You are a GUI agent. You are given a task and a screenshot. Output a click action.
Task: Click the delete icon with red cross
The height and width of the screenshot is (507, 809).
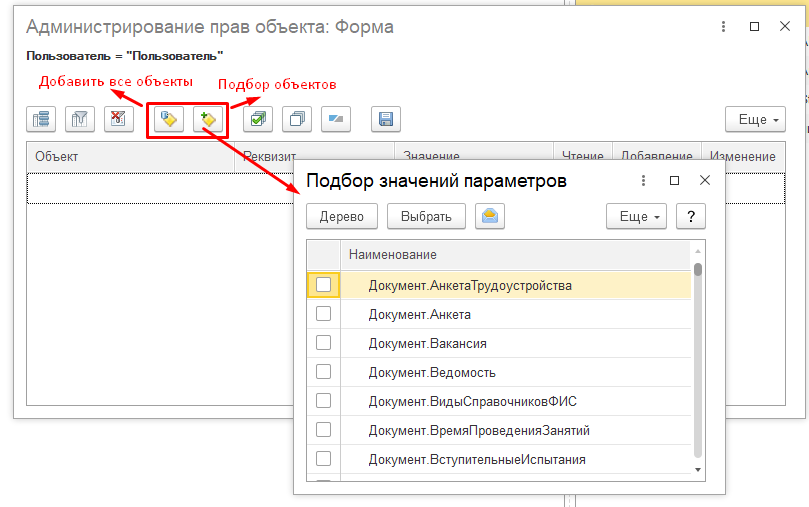[x=118, y=119]
